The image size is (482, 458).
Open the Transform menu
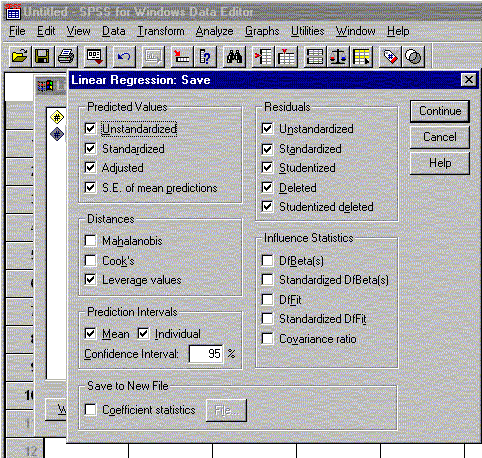[161, 31]
